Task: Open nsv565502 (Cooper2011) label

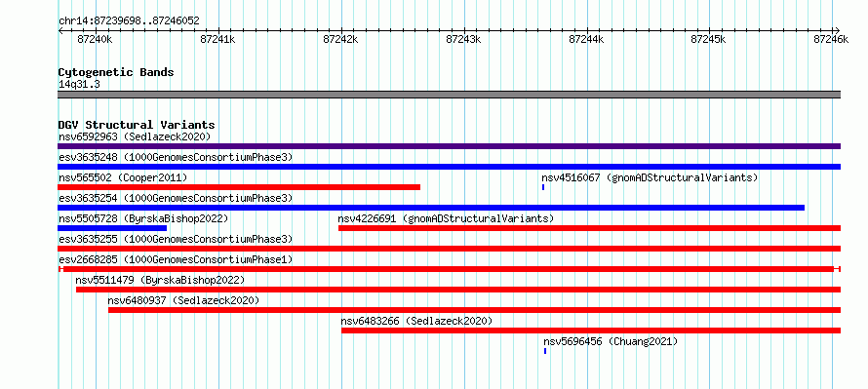Action: pos(123,177)
